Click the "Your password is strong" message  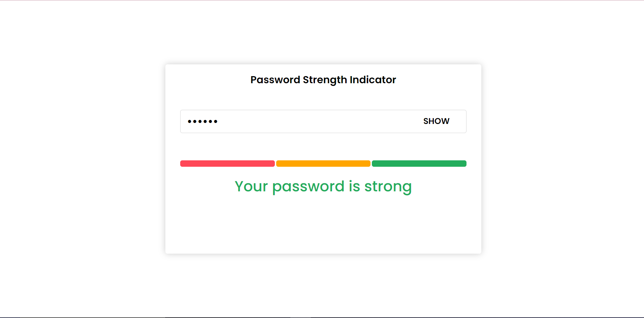(x=323, y=186)
